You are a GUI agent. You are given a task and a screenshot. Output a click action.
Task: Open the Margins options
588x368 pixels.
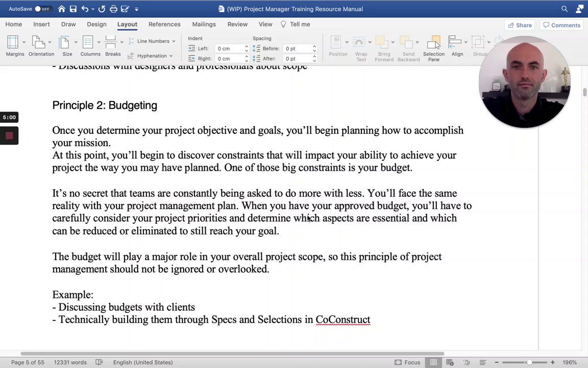tap(15, 46)
